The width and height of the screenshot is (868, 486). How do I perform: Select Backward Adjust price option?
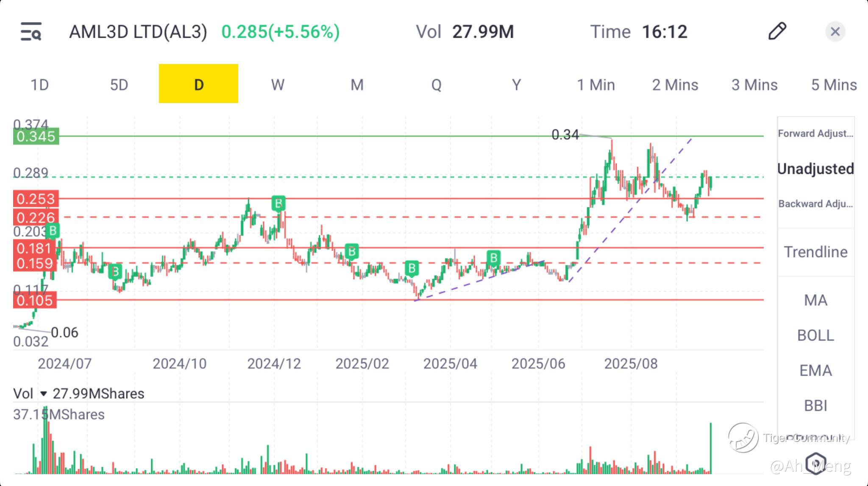click(x=815, y=204)
